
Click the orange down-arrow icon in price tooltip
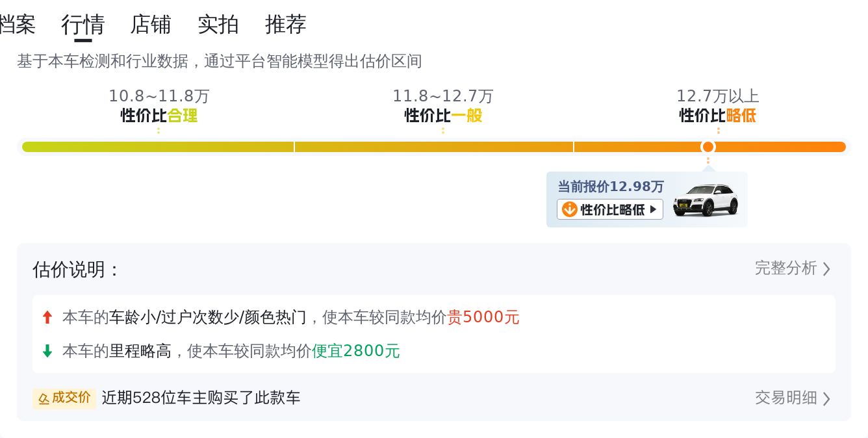[569, 209]
